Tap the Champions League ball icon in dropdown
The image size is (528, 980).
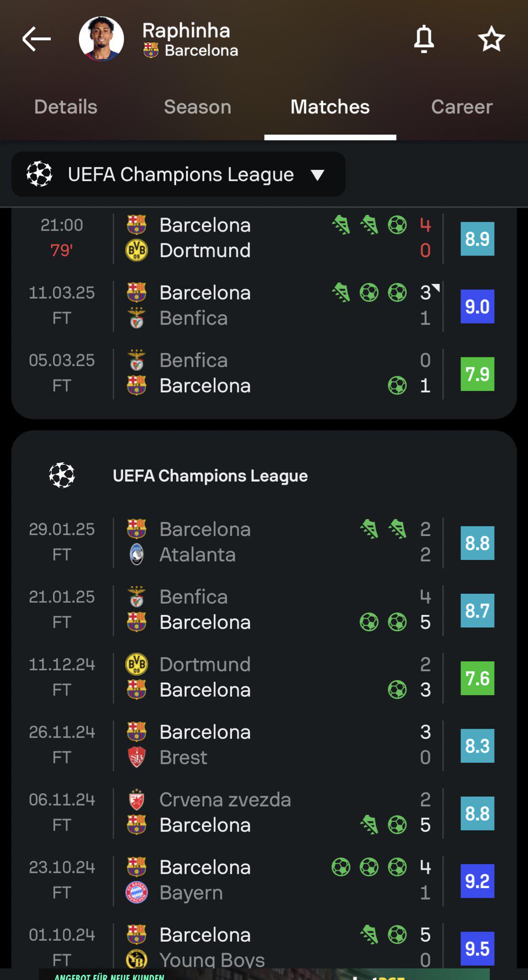tap(39, 174)
